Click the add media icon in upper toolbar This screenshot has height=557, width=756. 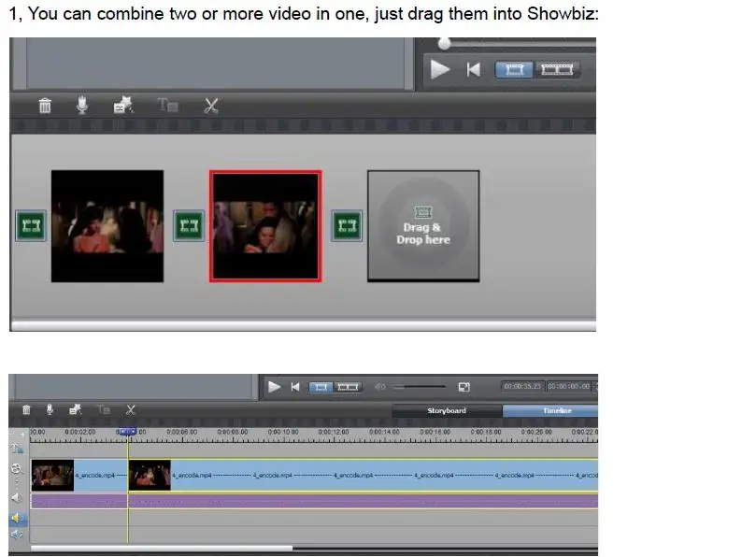coord(123,105)
